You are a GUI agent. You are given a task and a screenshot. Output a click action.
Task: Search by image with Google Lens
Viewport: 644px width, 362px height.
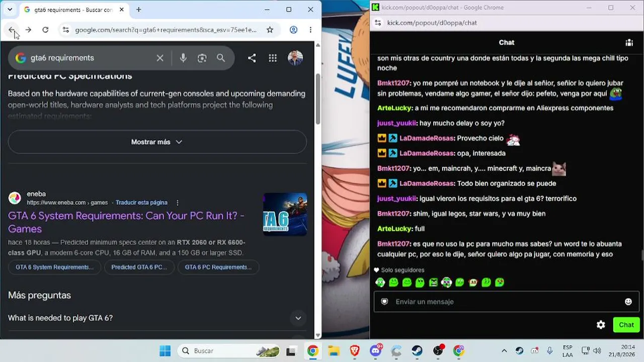point(202,58)
